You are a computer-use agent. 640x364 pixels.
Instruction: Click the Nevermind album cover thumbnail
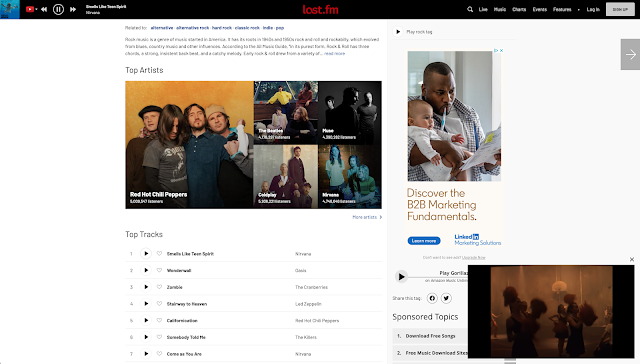coord(10,9)
